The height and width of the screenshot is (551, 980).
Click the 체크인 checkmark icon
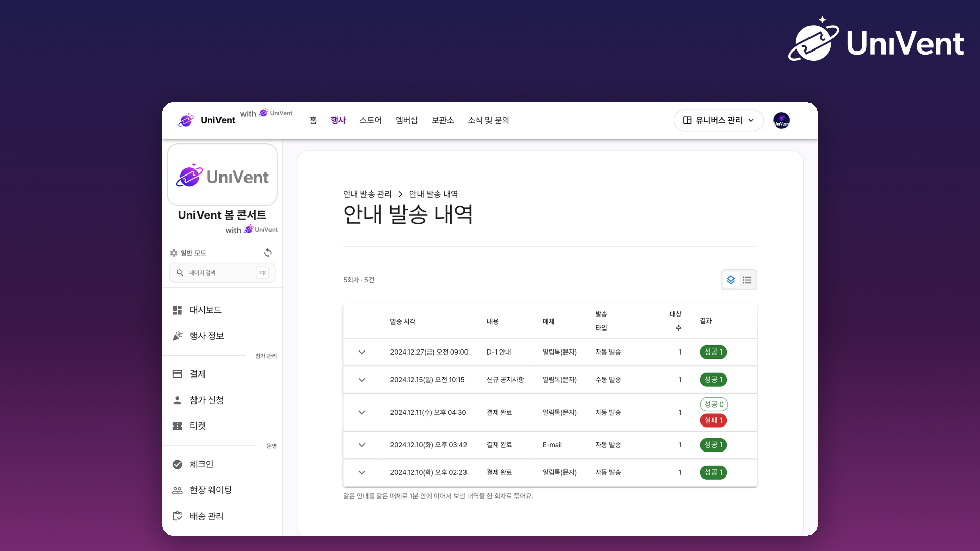point(177,464)
